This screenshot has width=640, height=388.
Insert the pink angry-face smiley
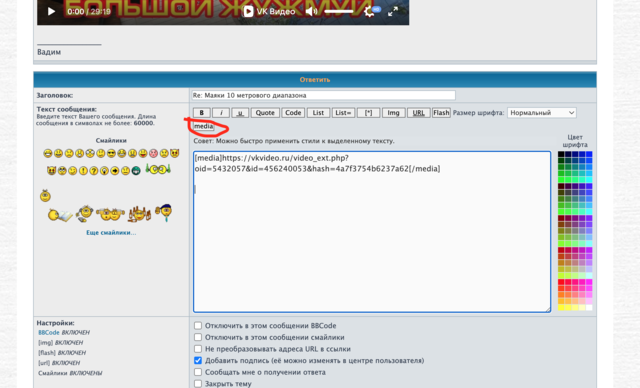click(153, 153)
